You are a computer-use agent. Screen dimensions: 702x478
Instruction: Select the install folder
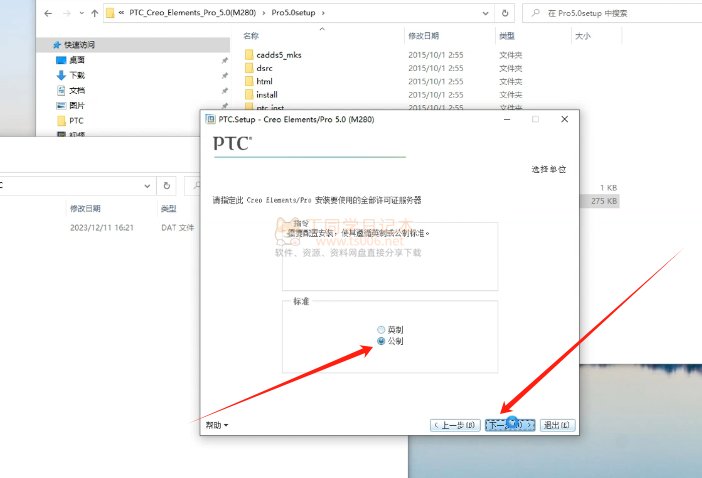point(267,95)
